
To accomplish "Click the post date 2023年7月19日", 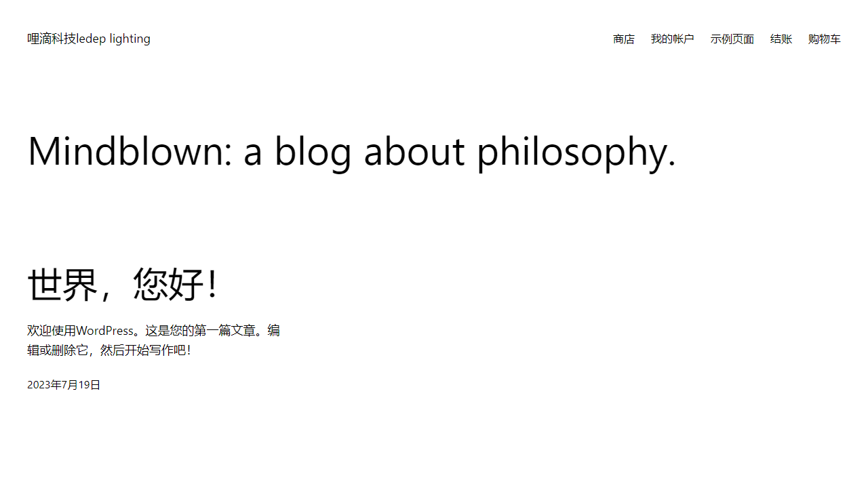I will coord(64,384).
